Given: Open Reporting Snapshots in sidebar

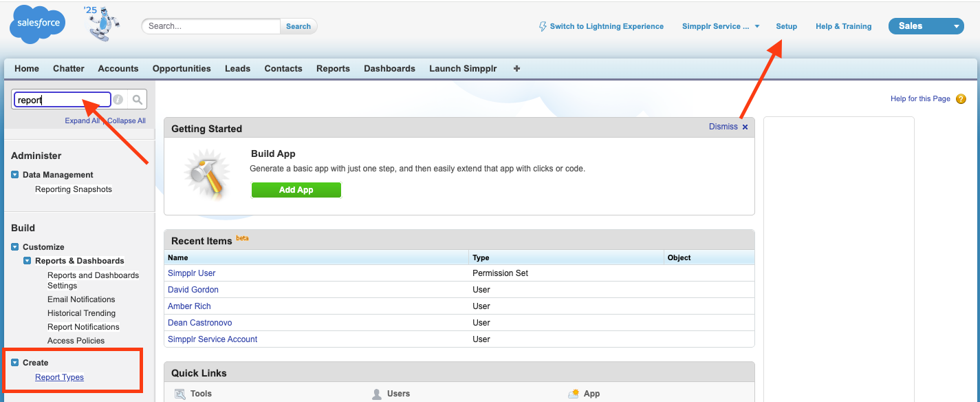Looking at the screenshot, I should [74, 189].
